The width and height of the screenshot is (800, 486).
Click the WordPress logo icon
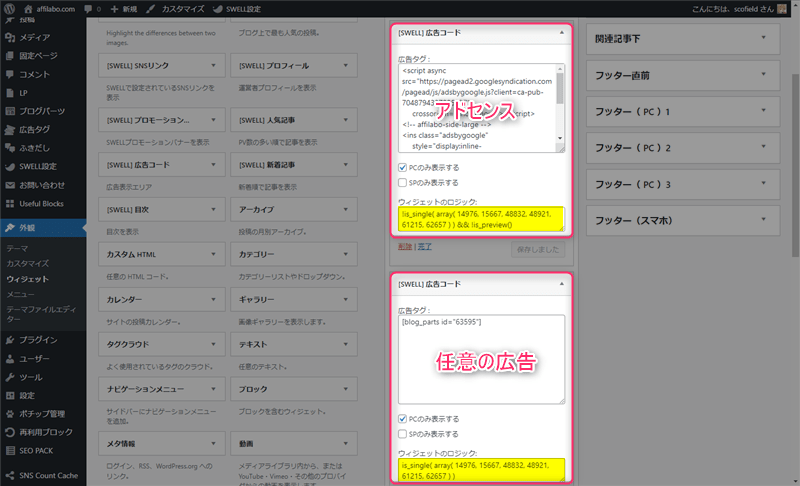click(9, 9)
